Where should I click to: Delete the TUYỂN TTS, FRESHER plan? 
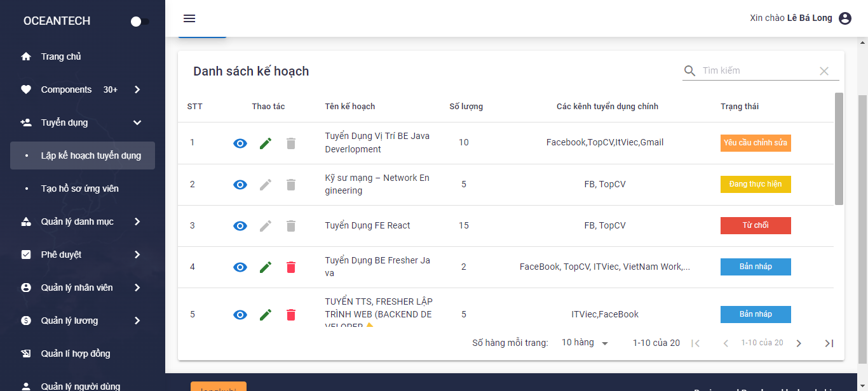coord(291,315)
